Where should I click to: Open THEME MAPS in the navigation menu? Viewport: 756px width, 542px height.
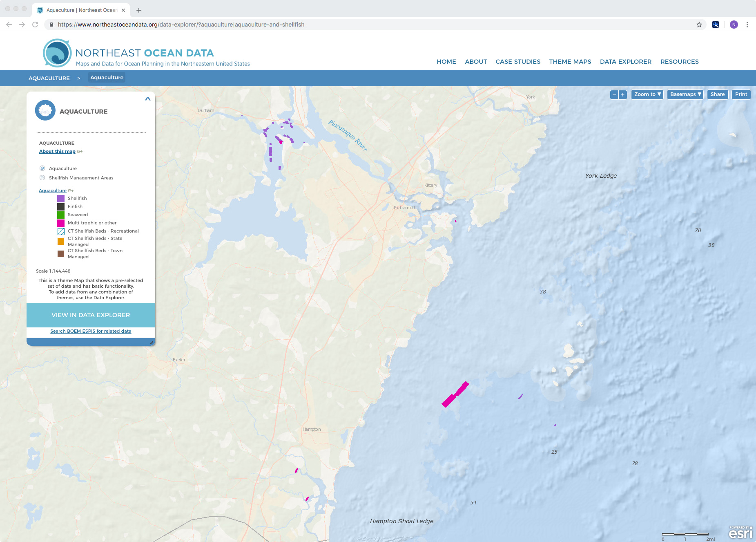point(570,62)
